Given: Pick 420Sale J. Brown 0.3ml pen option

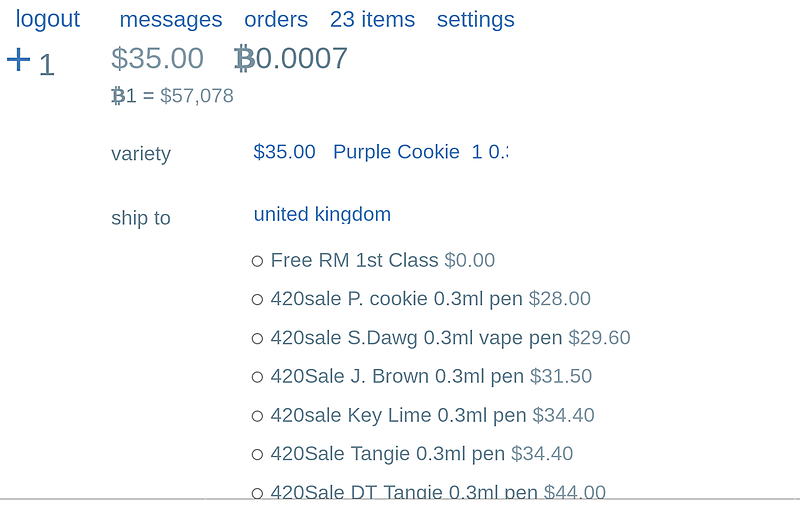Looking at the screenshot, I should click(257, 377).
